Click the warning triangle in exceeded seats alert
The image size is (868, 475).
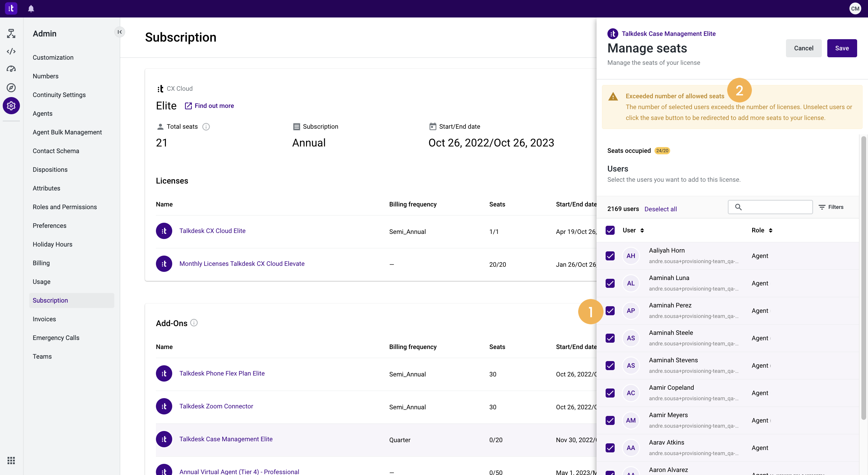(x=613, y=97)
